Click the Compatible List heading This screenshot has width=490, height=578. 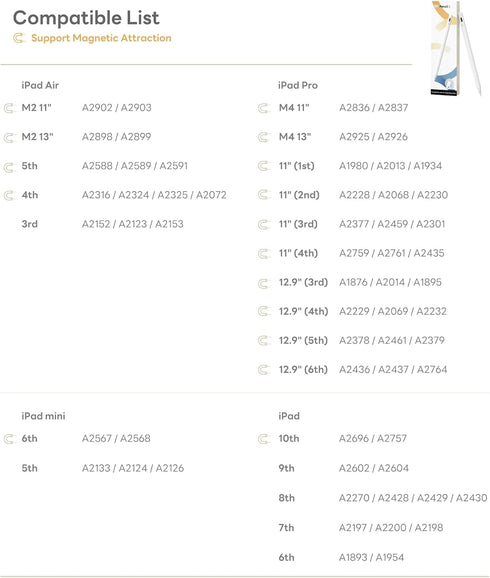coord(86,18)
